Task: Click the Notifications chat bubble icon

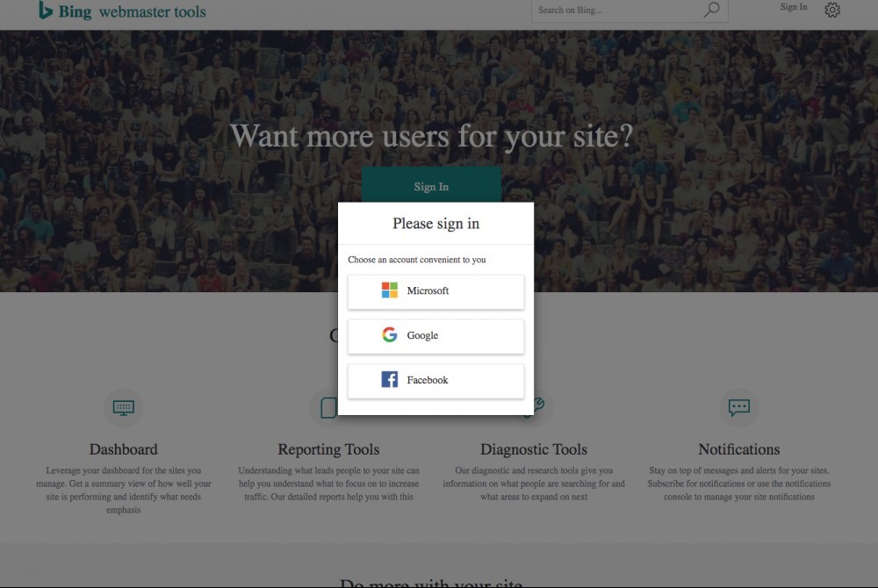Action: click(x=739, y=407)
